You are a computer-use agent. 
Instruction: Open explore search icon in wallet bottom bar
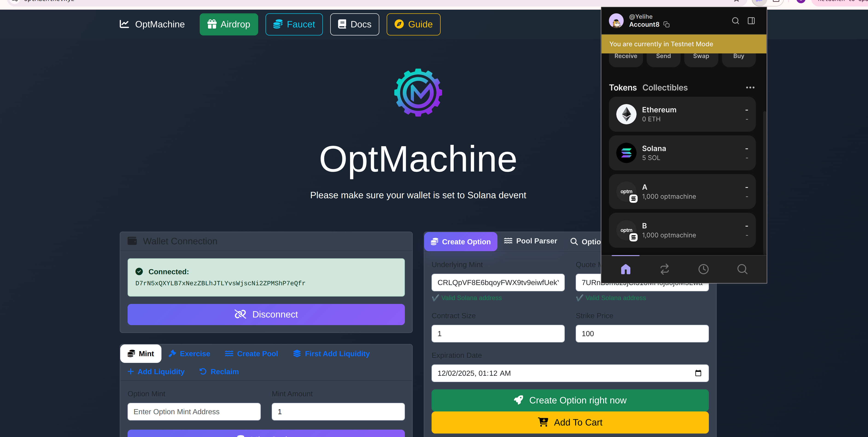tap(742, 269)
